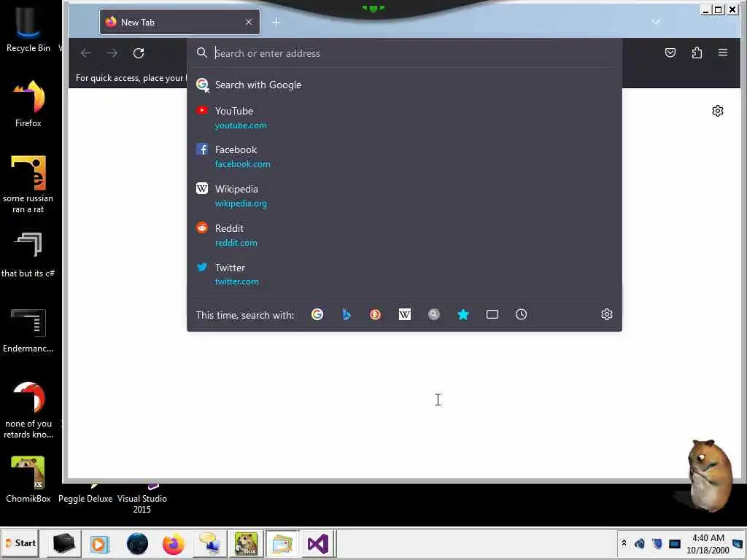Open the Extensions puzzle icon
The image size is (747, 560).
click(697, 52)
